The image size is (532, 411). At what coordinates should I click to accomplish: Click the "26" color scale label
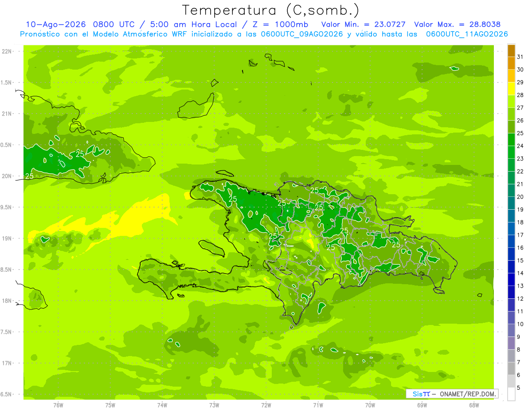pos(520,121)
